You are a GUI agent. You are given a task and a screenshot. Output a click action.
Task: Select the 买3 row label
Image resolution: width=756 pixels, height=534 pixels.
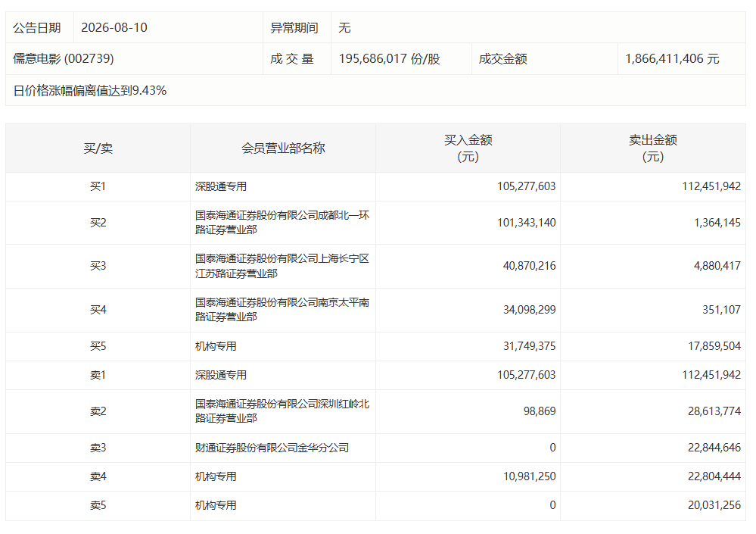(98, 266)
